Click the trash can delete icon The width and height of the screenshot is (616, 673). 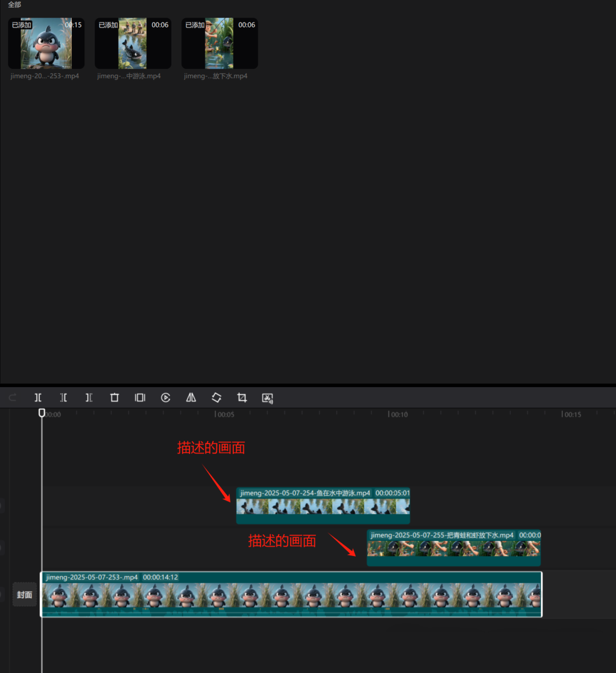(115, 397)
